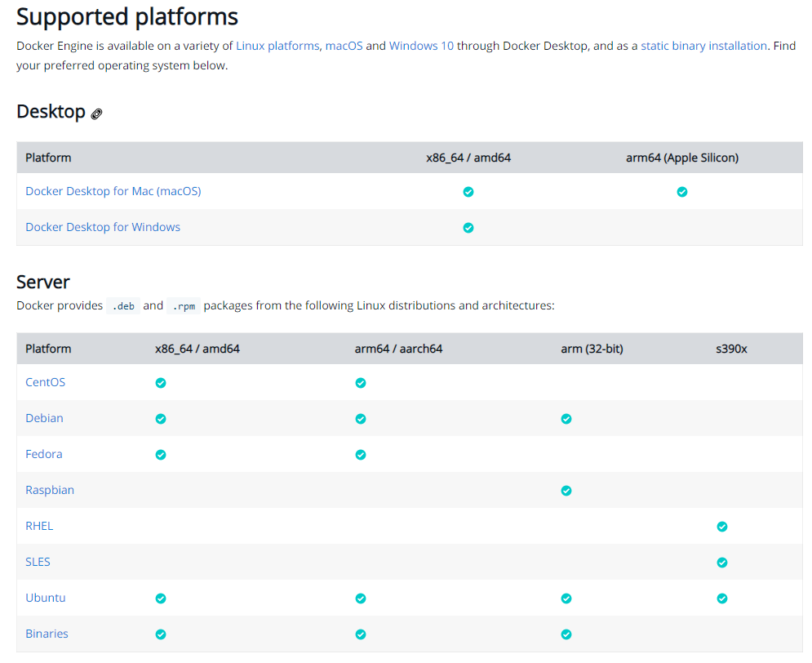The height and width of the screenshot is (663, 812).
Task: Click the Binaries arm64 / aarch64 checkmark
Action: point(361,634)
